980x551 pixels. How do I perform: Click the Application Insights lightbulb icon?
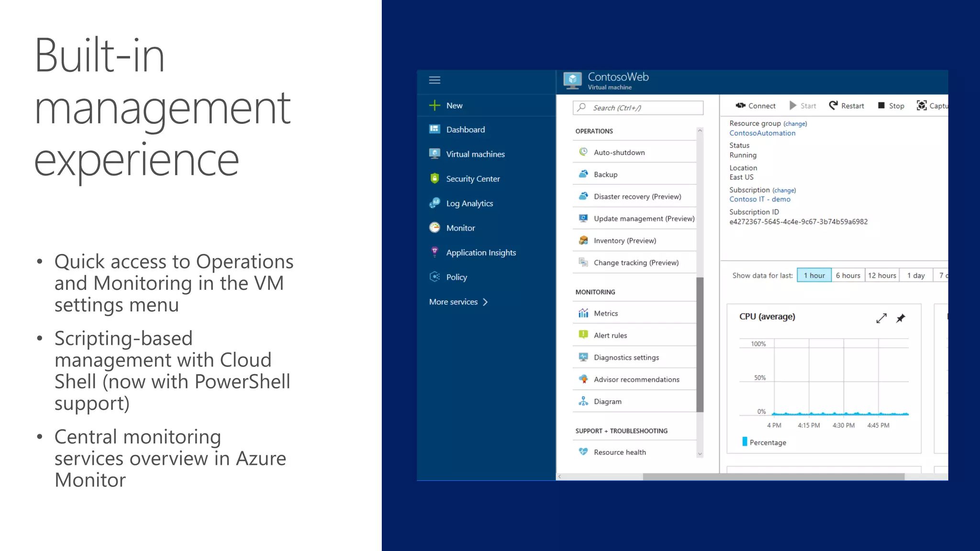tap(434, 252)
